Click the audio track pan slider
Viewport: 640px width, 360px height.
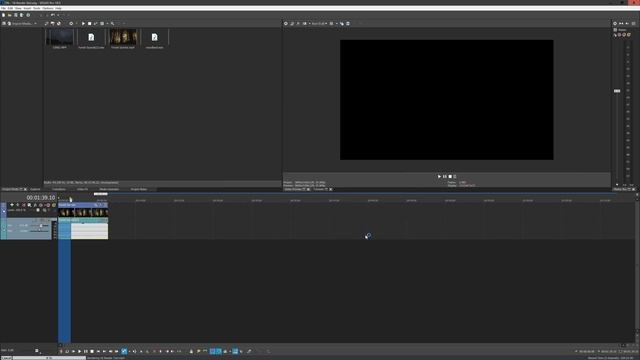[39, 231]
